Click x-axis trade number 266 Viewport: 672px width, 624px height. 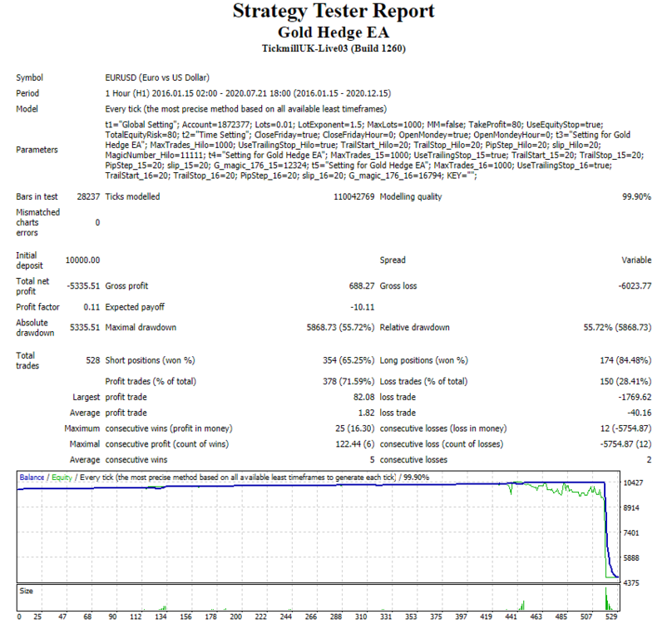coord(311,617)
